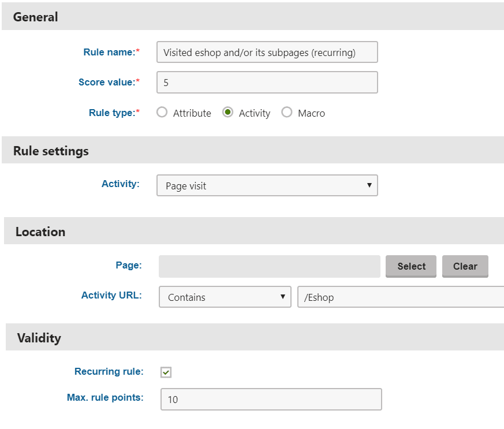
Task: Click into the Score value field
Action: point(267,82)
